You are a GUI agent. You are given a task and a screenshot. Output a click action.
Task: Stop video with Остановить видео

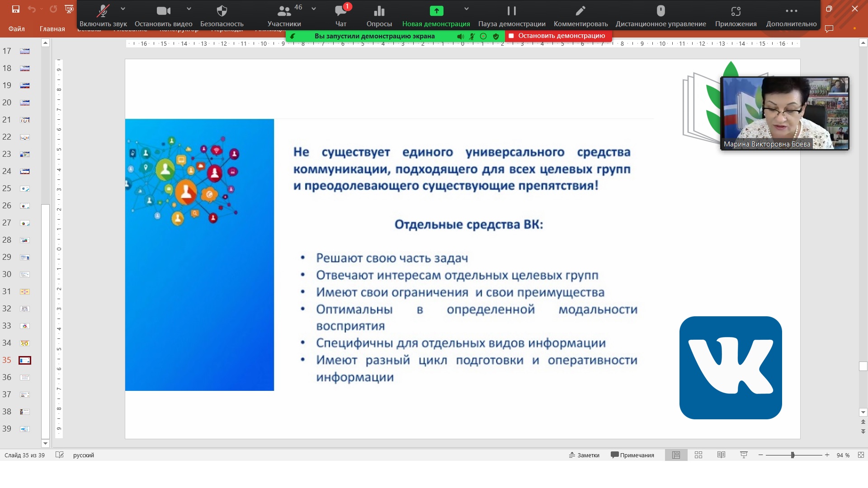[163, 15]
